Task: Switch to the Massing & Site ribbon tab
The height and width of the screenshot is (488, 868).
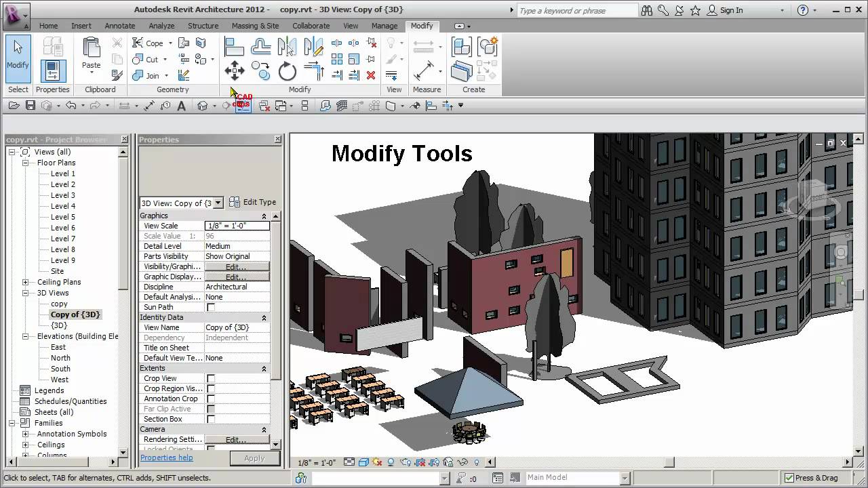Action: [256, 26]
